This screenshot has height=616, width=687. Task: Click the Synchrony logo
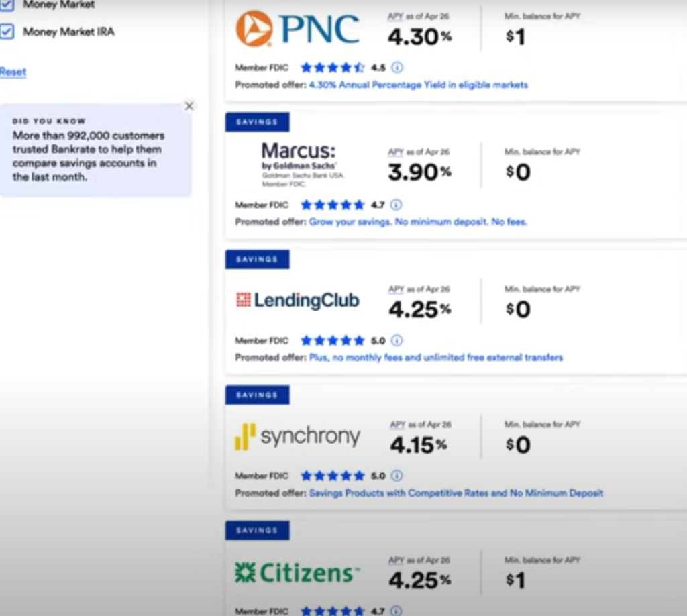click(297, 437)
